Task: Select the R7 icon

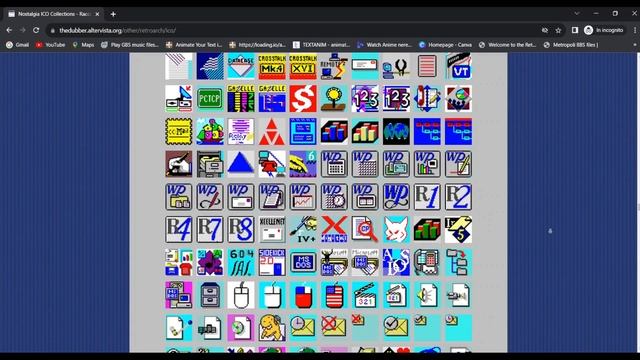Action: [210, 229]
